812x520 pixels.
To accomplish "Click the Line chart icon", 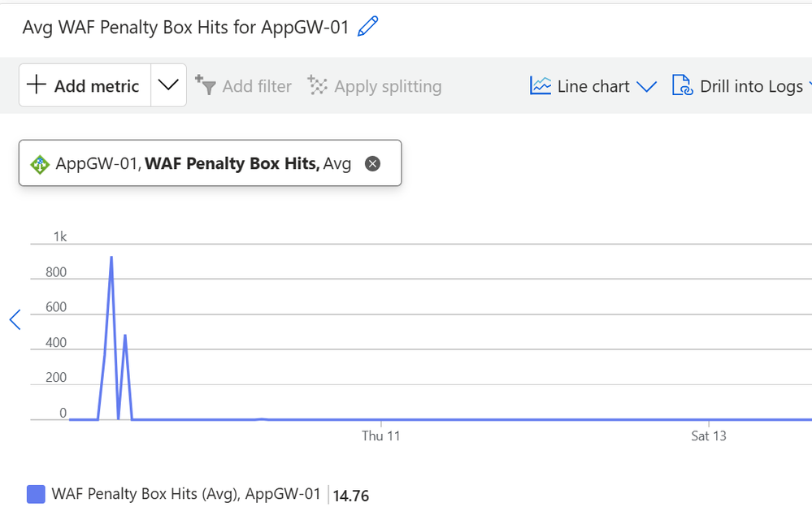I will click(541, 85).
